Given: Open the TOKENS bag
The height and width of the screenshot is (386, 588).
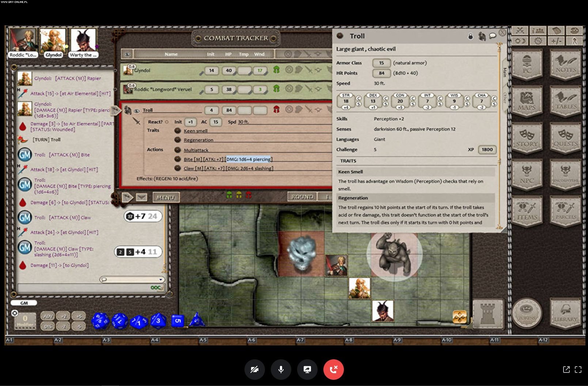Looking at the screenshot, I should pyautogui.click(x=527, y=313).
